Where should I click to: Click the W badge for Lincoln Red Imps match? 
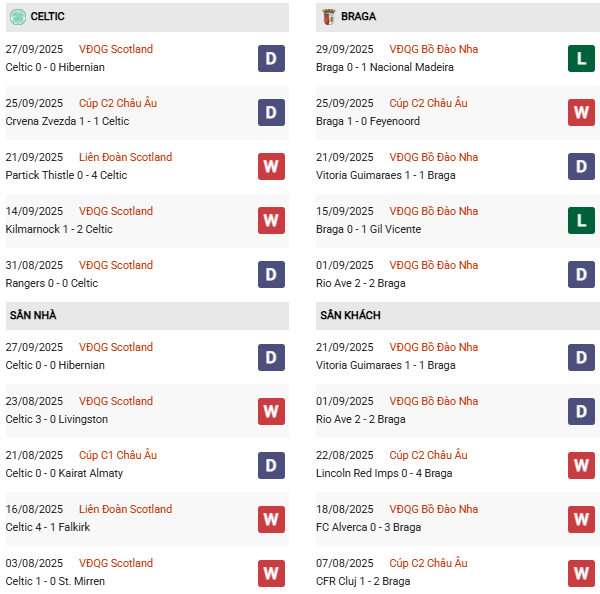click(x=581, y=465)
